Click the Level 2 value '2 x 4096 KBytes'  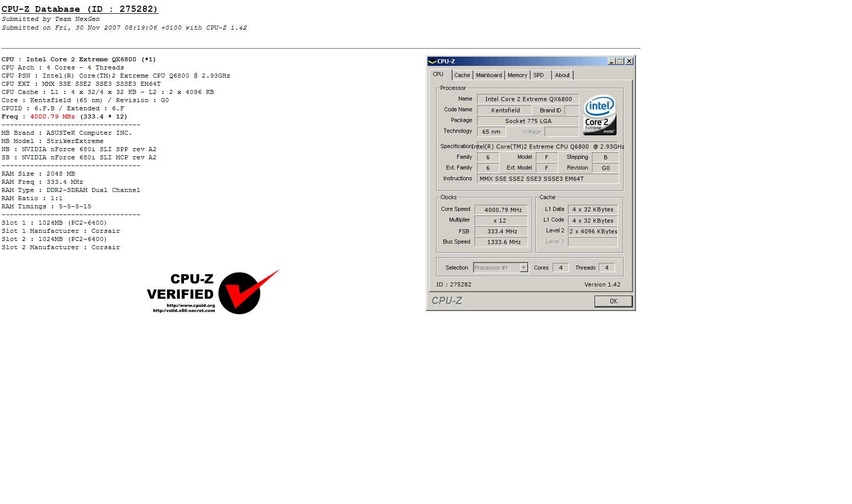coord(593,231)
